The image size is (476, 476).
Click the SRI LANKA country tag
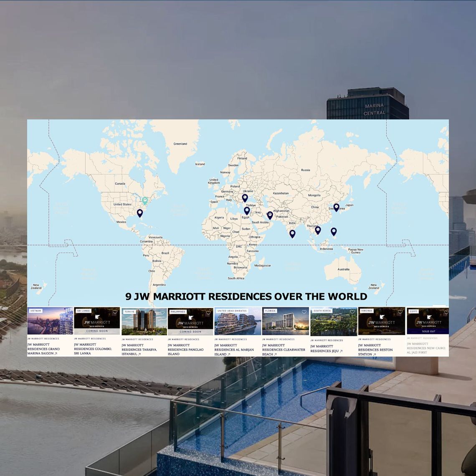(83, 311)
